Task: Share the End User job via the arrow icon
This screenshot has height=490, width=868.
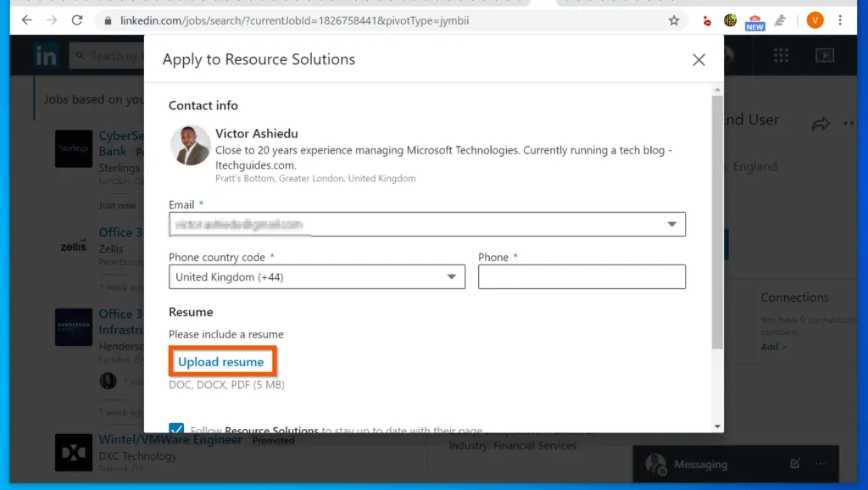Action: (821, 124)
